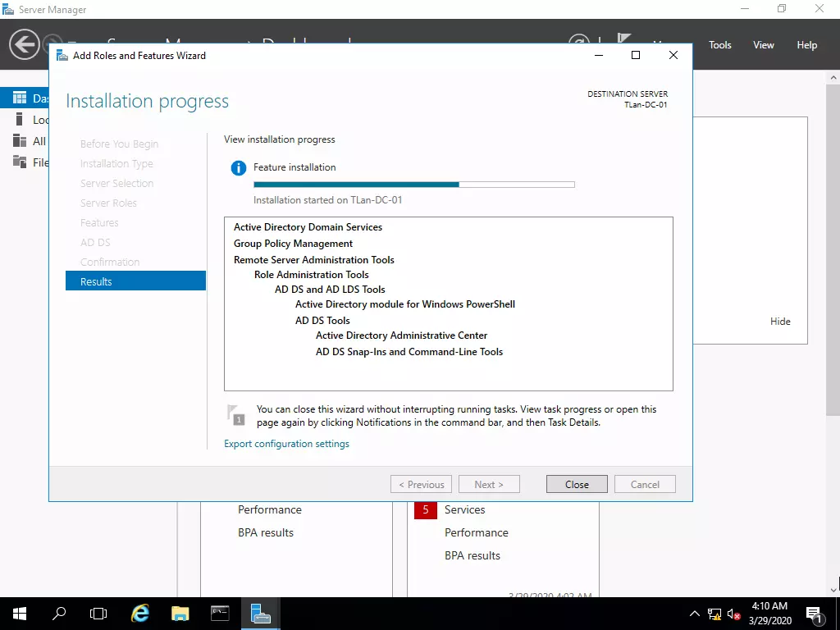This screenshot has height=630, width=840.
Task: Maximize the Add Roles and Features Wizard
Action: point(636,55)
